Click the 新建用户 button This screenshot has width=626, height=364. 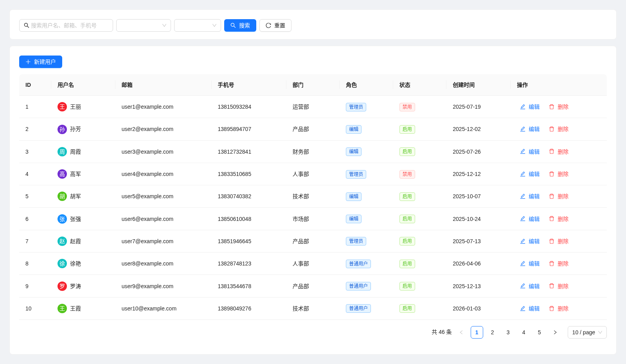pos(41,62)
